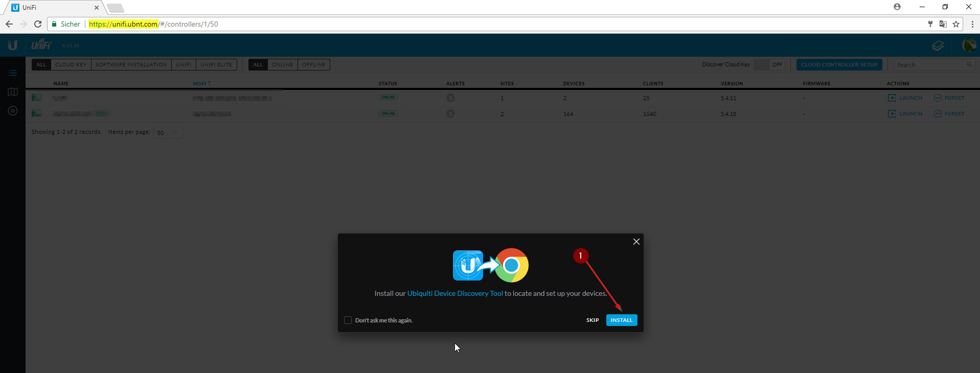Viewport: 980px width, 373px height.
Task: Close the install dialog with X
Action: pos(636,241)
